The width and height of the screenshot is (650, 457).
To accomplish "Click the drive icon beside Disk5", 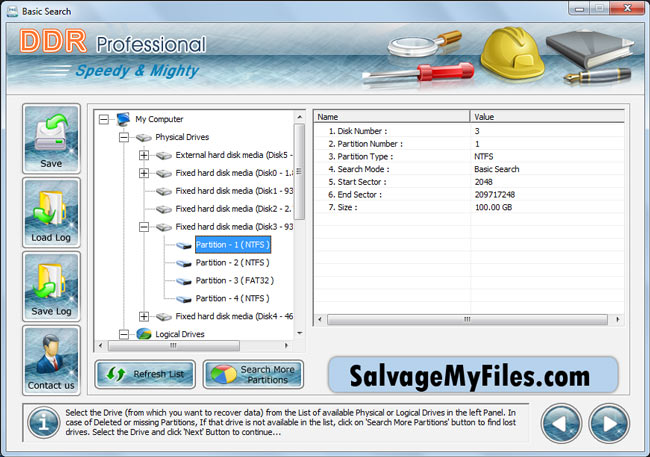I will (x=164, y=156).
